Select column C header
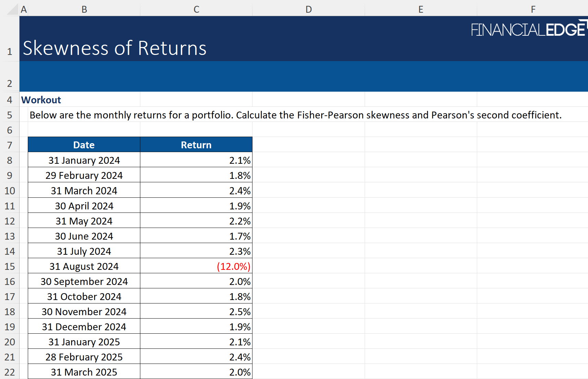 pyautogui.click(x=196, y=9)
